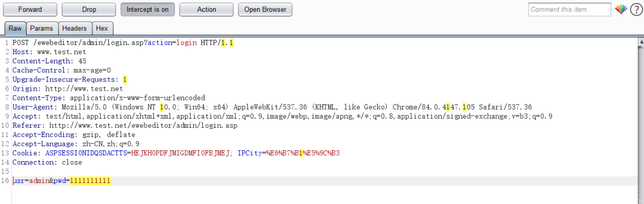The image size is (644, 204).
Task: Drop the intercepted request
Action: pos(89,9)
